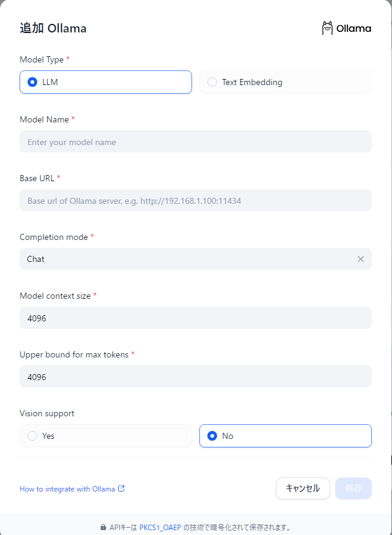Click the Vision support label
Image resolution: width=392 pixels, height=535 pixels.
[47, 413]
